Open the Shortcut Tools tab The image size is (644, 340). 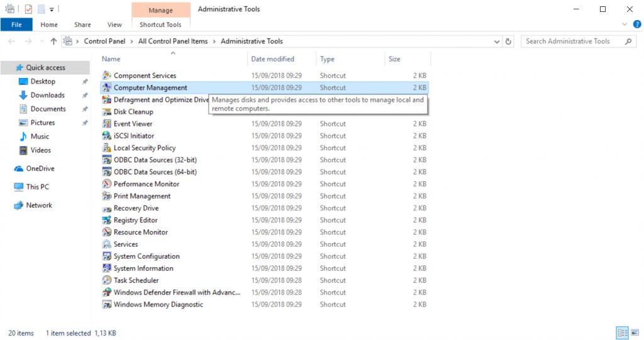coord(160,25)
